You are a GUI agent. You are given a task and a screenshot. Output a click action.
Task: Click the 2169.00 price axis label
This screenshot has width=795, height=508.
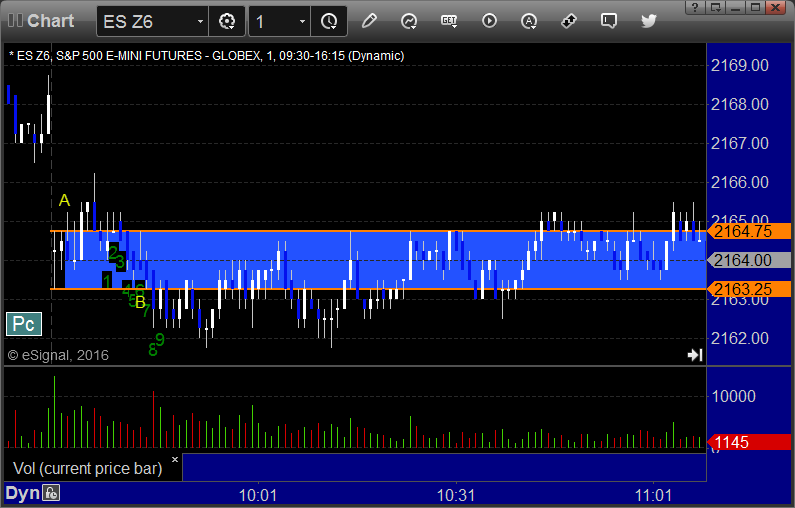(x=740, y=65)
